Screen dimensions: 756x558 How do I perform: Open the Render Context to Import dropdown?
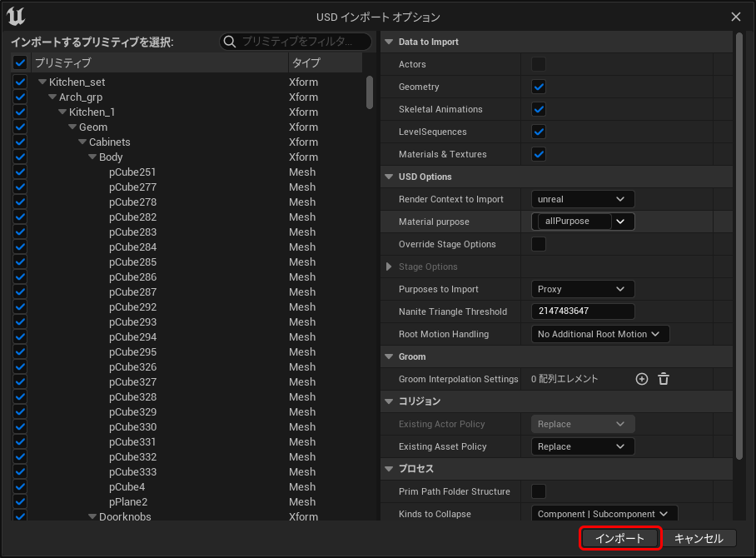582,199
